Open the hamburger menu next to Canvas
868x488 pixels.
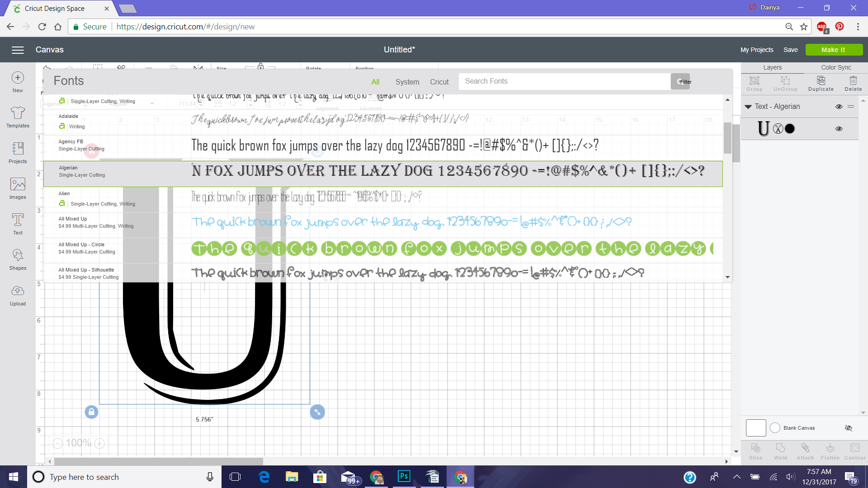point(18,50)
